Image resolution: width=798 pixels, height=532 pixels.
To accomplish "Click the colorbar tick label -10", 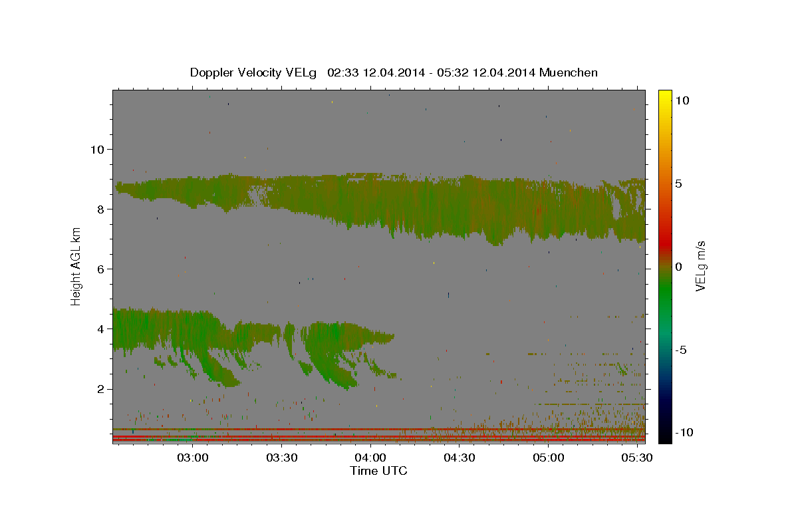I will pos(684,433).
